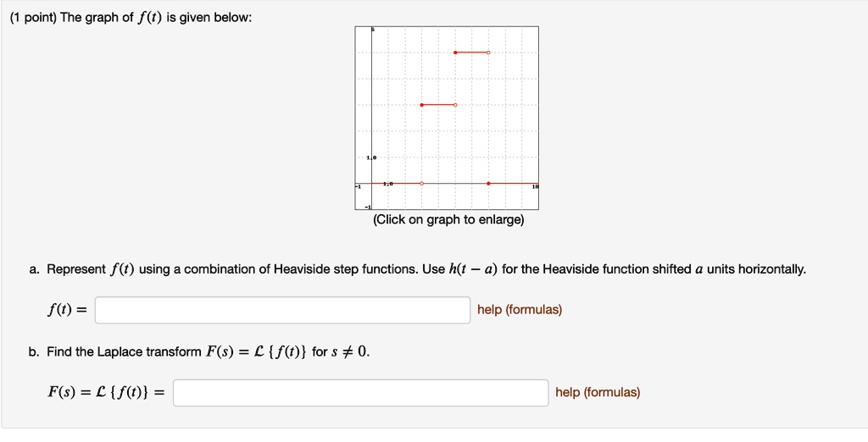Click the filled red dot on the horizontal axis
This screenshot has width=868, height=442.
coord(488,183)
